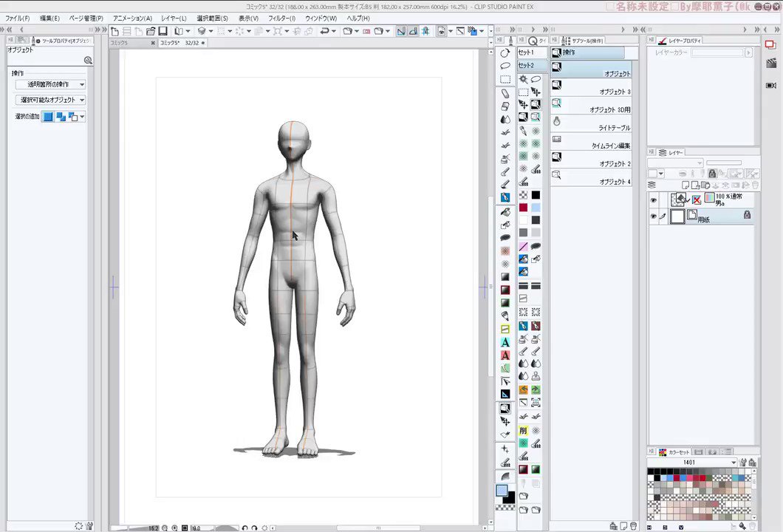783x532 pixels.
Task: Open the 編集(E) menu
Action: [x=49, y=18]
